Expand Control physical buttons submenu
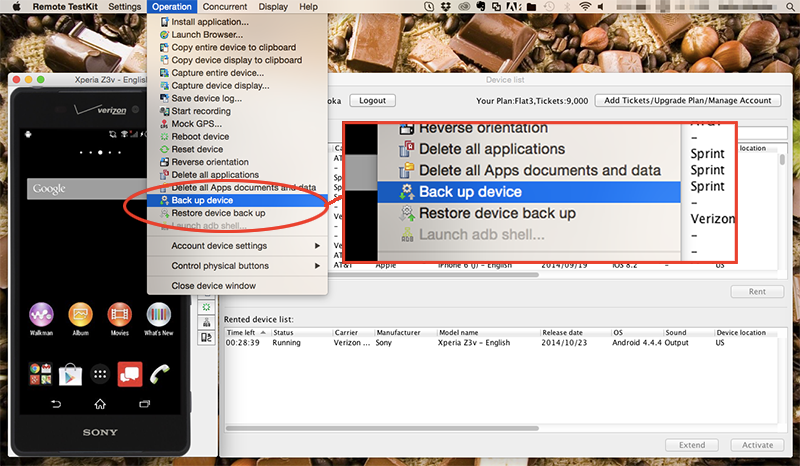Screen dimensions: 800x466 tap(237, 266)
